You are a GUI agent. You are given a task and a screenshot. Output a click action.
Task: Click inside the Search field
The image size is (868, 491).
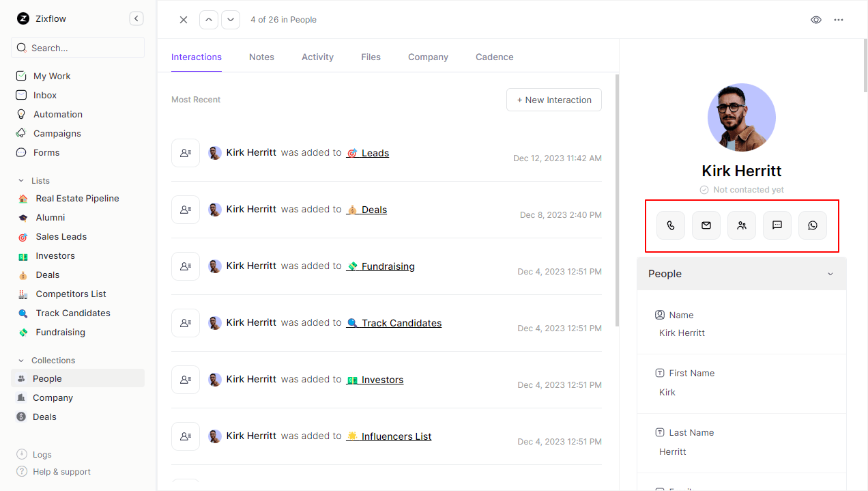tap(77, 47)
